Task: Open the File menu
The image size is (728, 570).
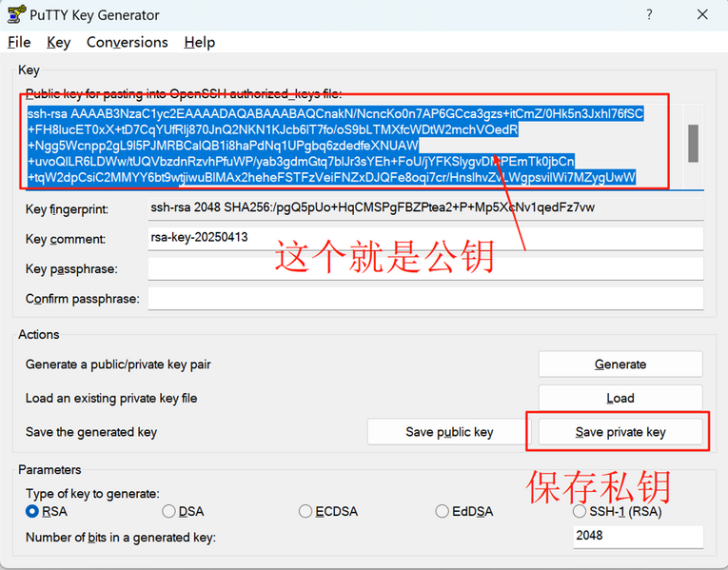Action: click(19, 42)
